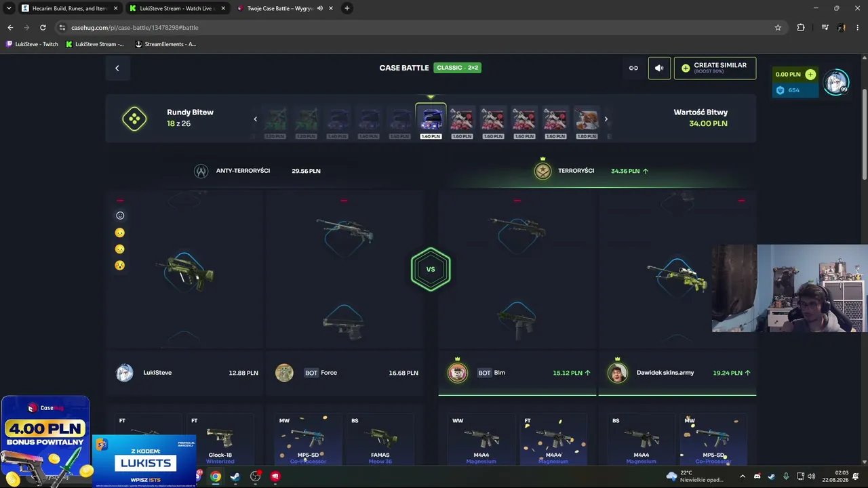Open the user profile avatar menu
868x488 pixels.
tap(836, 82)
